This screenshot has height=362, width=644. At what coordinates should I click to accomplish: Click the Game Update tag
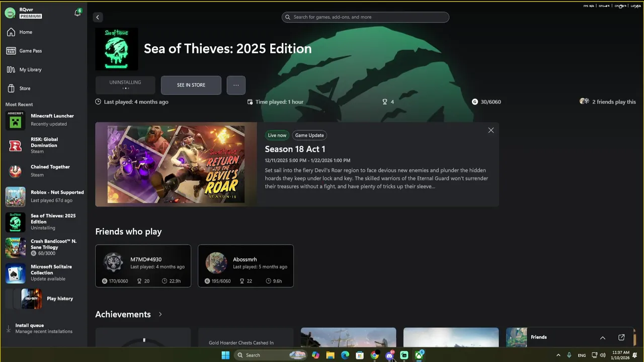coord(309,135)
